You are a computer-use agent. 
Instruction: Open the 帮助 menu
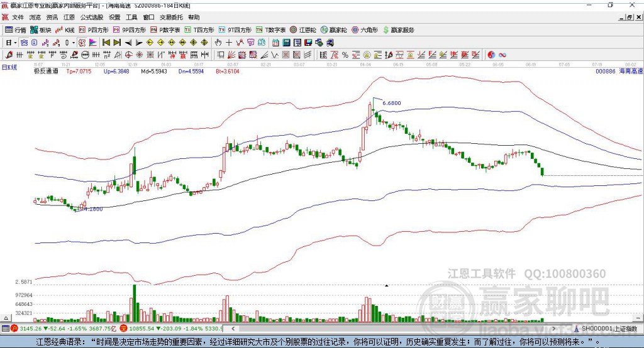tap(194, 17)
